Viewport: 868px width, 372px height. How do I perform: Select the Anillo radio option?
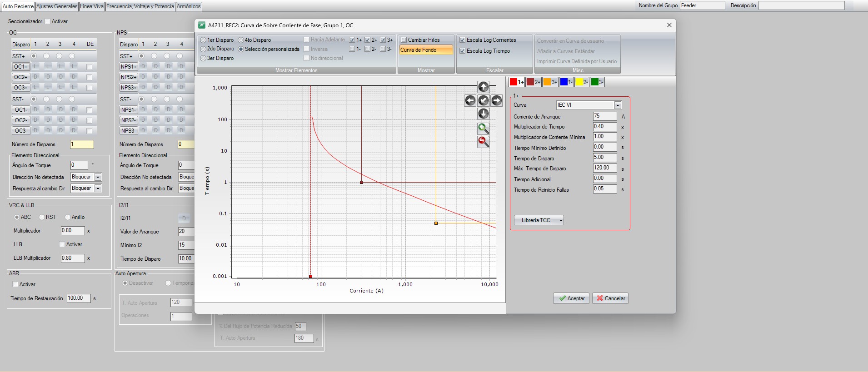click(x=68, y=217)
